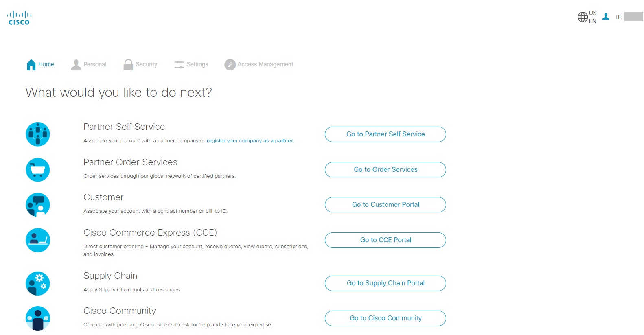
Task: Click the Cisco Community people icon
Action: click(38, 318)
